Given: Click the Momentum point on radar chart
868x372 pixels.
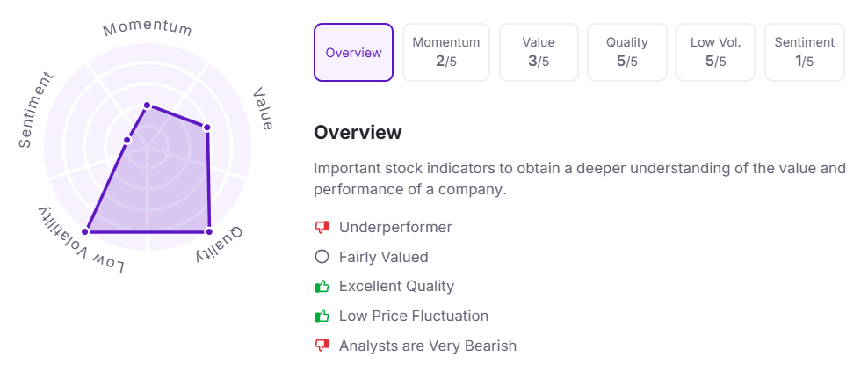Looking at the screenshot, I should click(148, 106).
